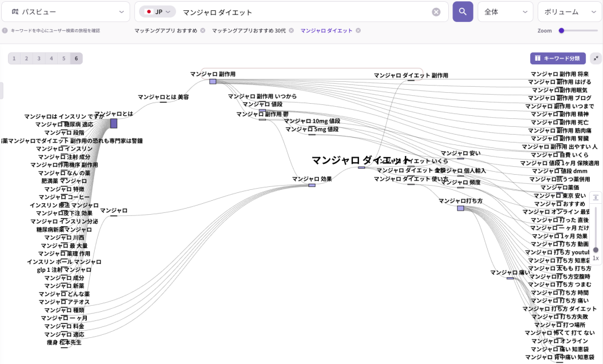Click the マンジャロ 副作用 node

coord(213,81)
